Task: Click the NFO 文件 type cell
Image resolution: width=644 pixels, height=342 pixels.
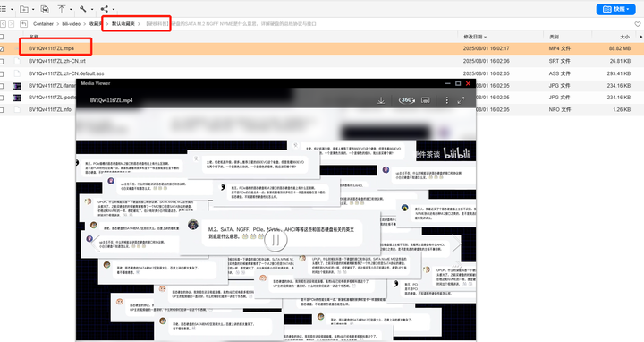Action: pyautogui.click(x=559, y=110)
